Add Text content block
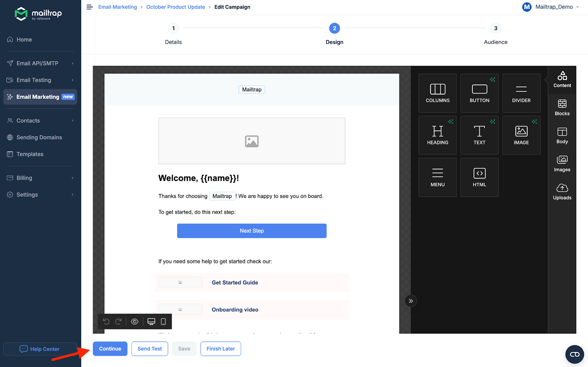 click(480, 135)
